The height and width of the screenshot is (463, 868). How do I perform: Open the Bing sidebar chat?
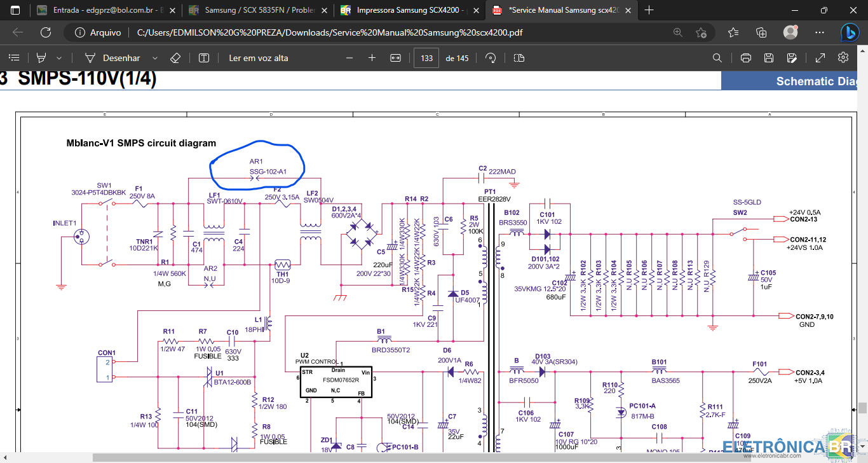(x=850, y=32)
